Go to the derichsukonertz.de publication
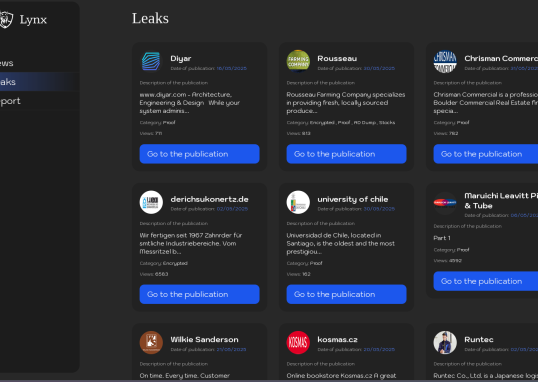 point(199,294)
